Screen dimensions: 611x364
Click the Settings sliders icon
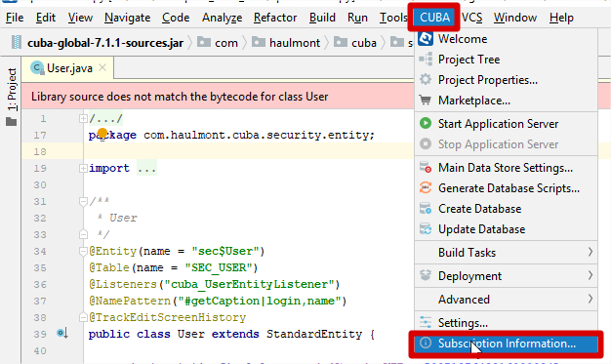(426, 322)
